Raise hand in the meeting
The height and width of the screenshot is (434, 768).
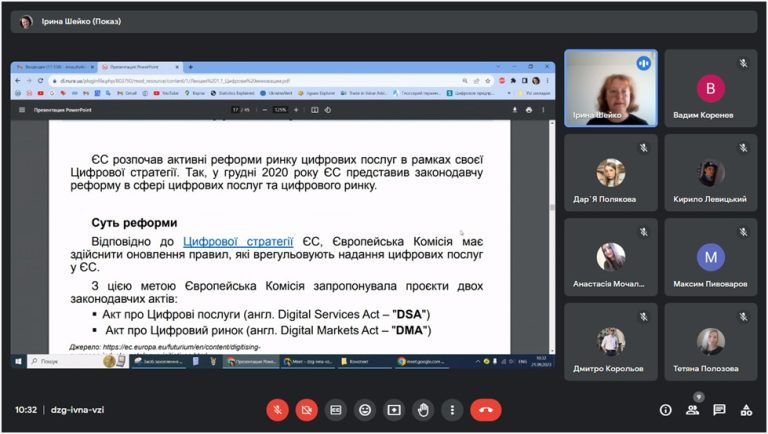[x=423, y=410]
